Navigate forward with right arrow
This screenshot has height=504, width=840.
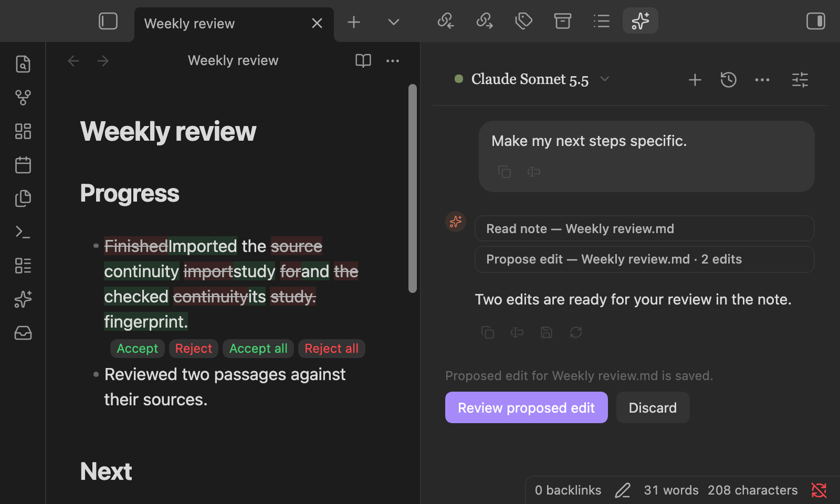pos(103,61)
